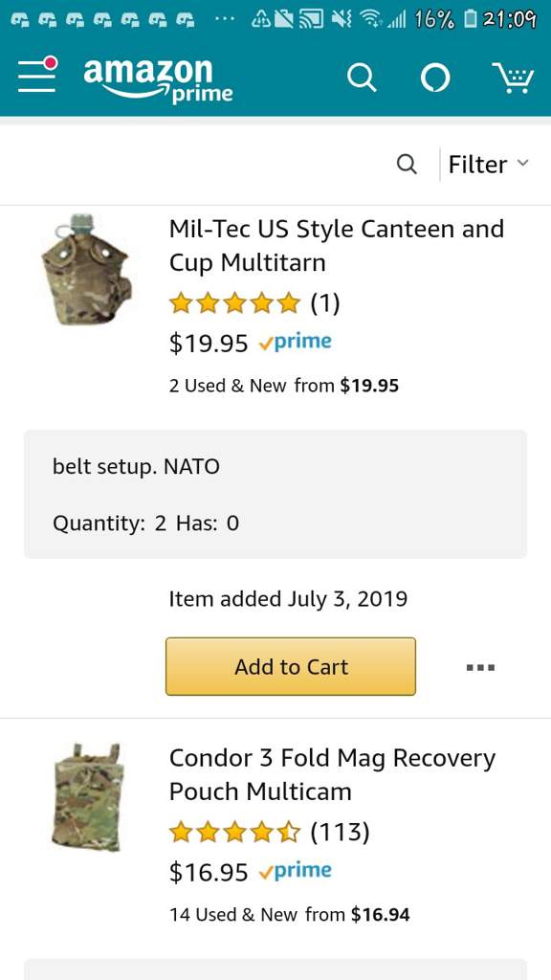Tap the Wi-Fi status icon
This screenshot has height=980, width=551.
coord(374,21)
